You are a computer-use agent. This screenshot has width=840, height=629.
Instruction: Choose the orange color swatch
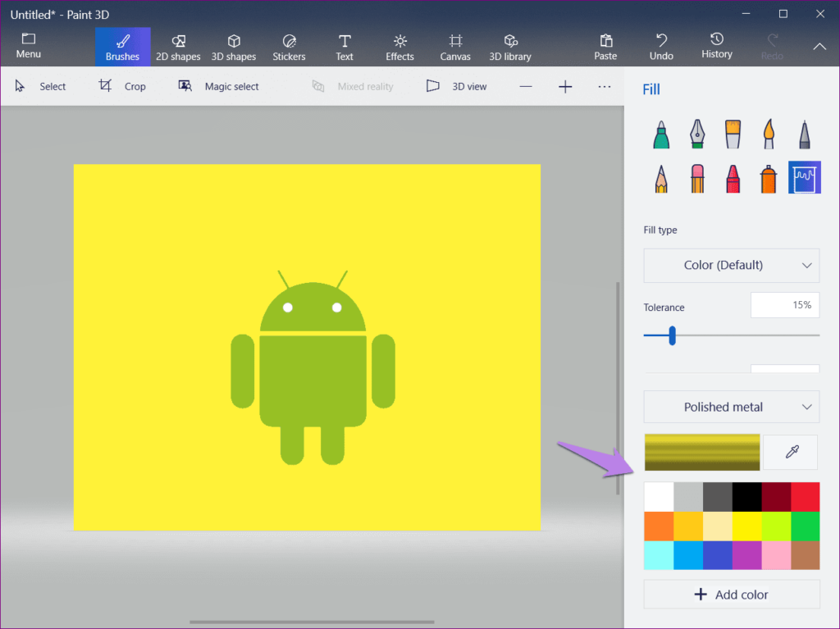[x=659, y=526]
